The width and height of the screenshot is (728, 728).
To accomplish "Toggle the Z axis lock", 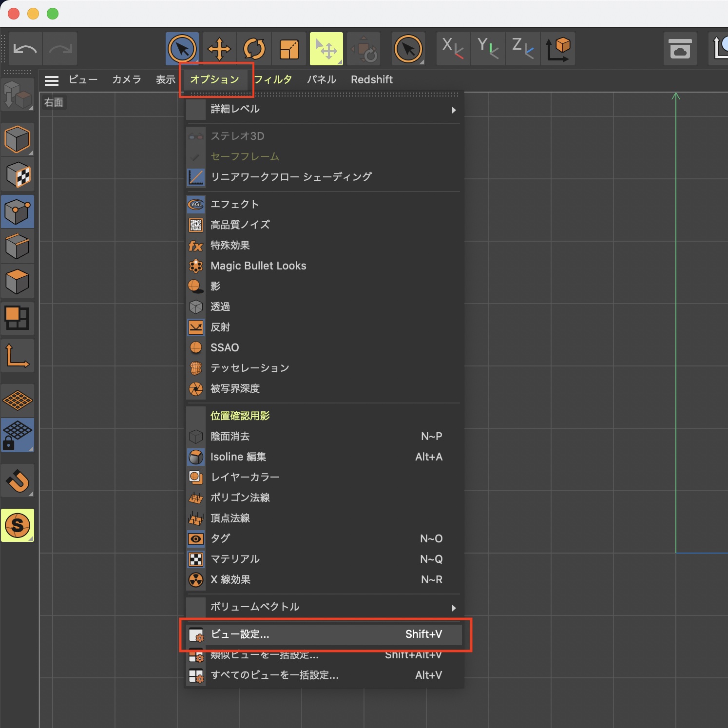I will coord(523,49).
